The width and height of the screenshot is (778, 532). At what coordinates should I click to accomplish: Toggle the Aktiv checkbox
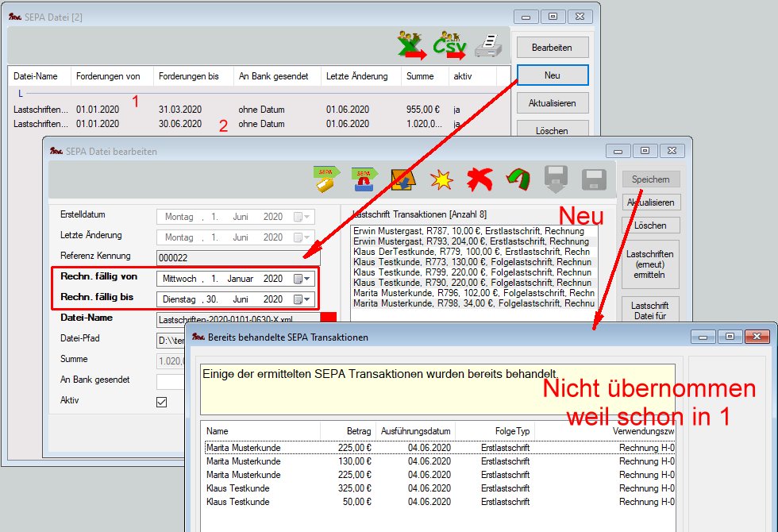[162, 403]
